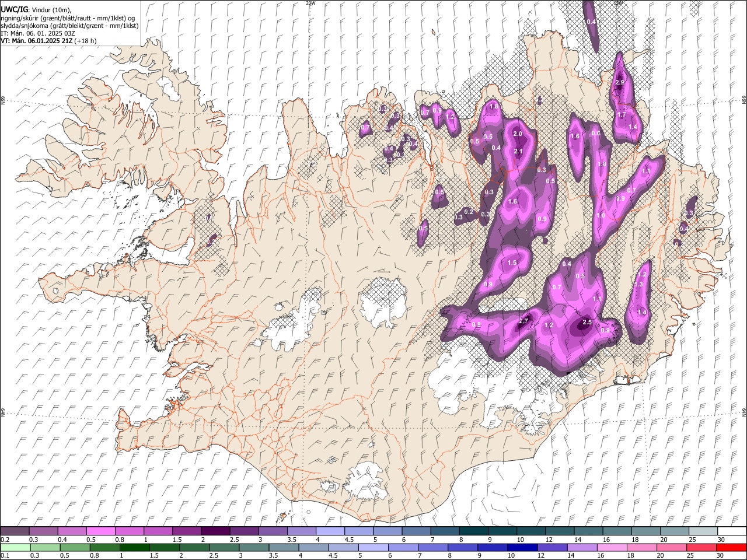
Task: Pick the bright pink 0.5–0.8 snow legend swatch
Action: click(100, 531)
